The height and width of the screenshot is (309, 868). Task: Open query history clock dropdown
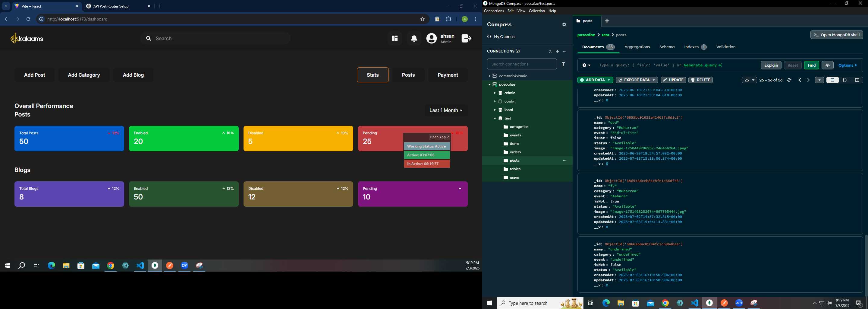[586, 65]
